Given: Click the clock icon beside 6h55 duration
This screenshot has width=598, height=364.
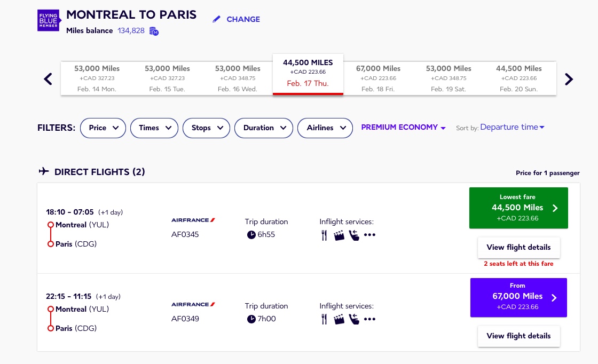Looking at the screenshot, I should click(x=251, y=235).
